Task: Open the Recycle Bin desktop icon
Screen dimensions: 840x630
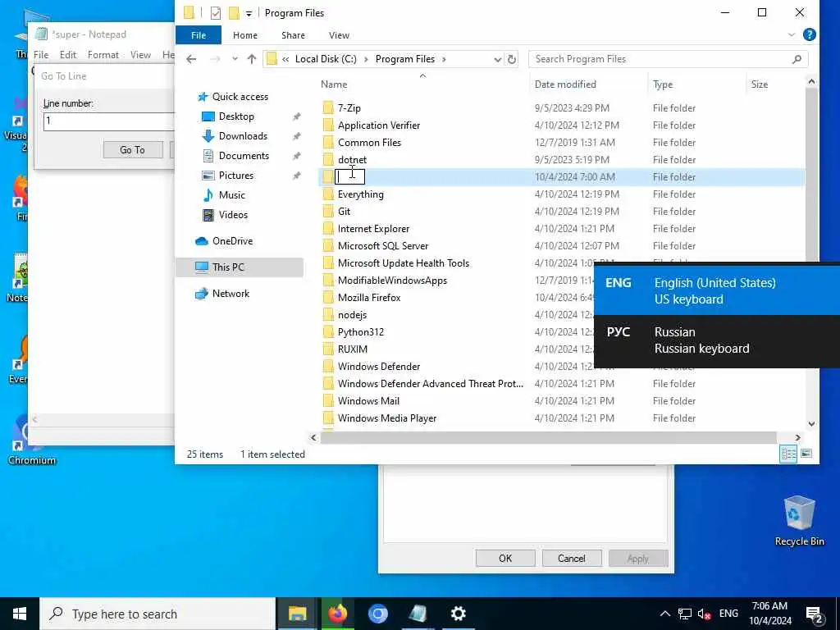Action: 799,521
